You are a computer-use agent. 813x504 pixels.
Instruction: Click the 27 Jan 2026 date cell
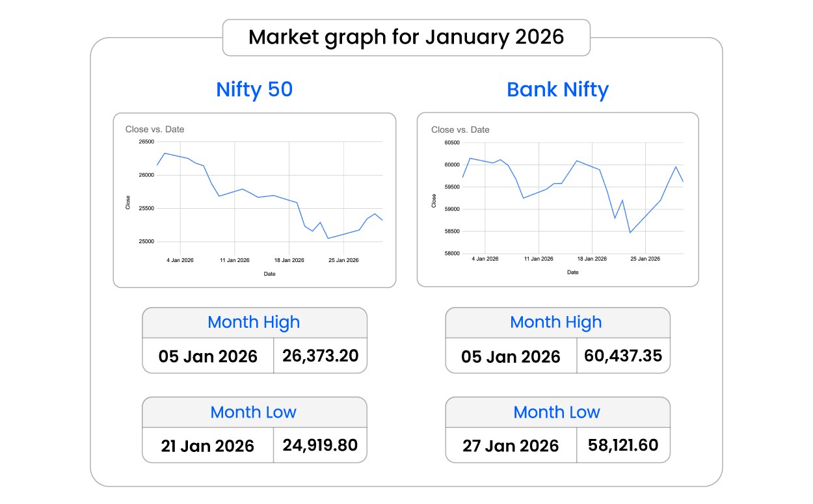click(511, 446)
